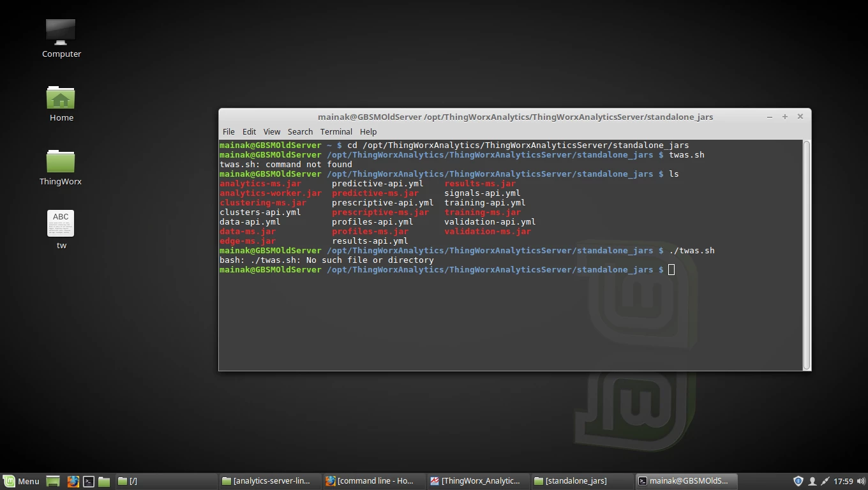Click analytics-worker.jar in the listing

point(271,193)
